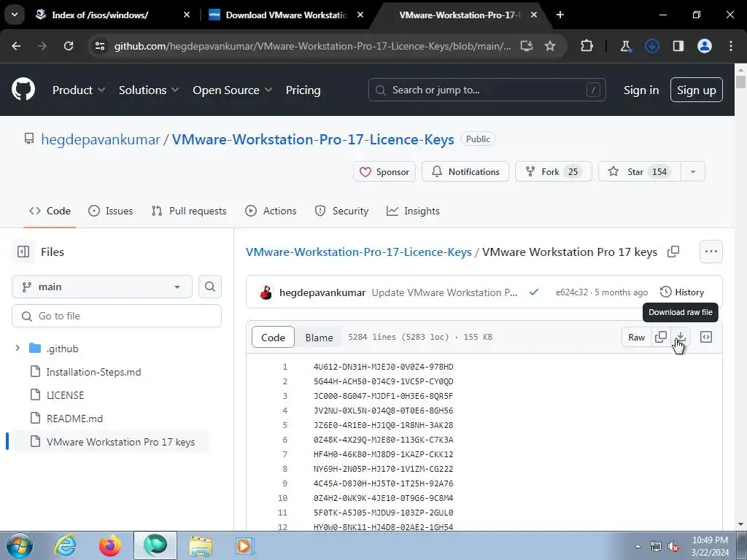Viewport: 747px width, 560px height.
Task: Open the Pricing page
Action: tap(303, 90)
